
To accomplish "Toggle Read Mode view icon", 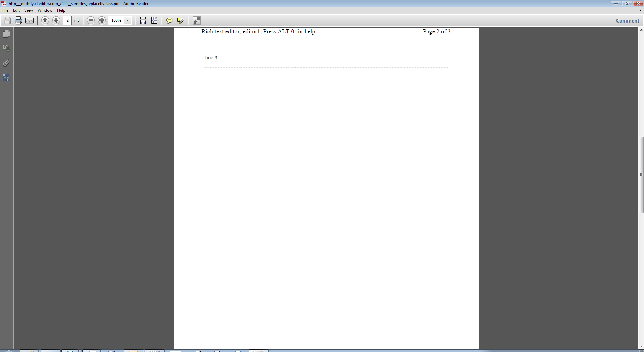I will click(196, 20).
